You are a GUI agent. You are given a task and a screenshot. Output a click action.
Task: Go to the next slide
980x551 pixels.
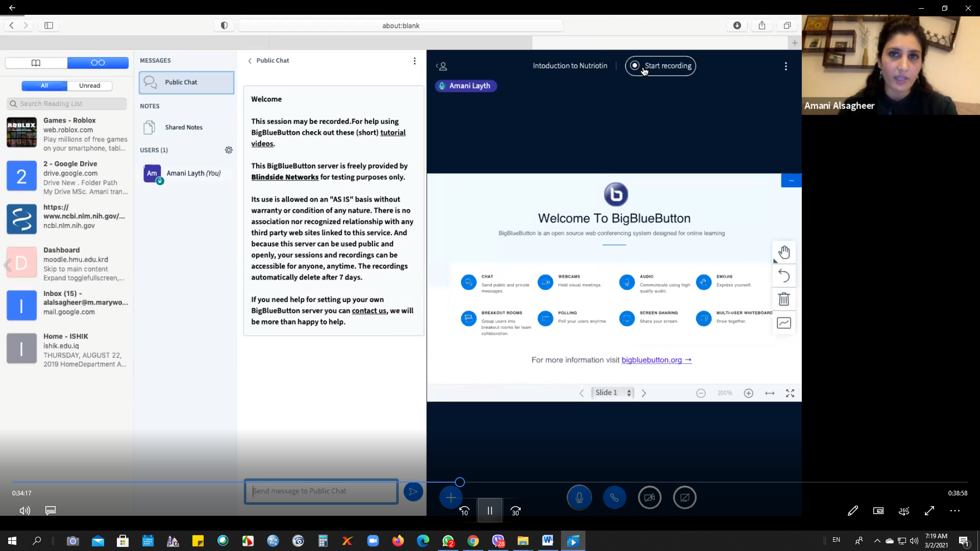coord(644,393)
